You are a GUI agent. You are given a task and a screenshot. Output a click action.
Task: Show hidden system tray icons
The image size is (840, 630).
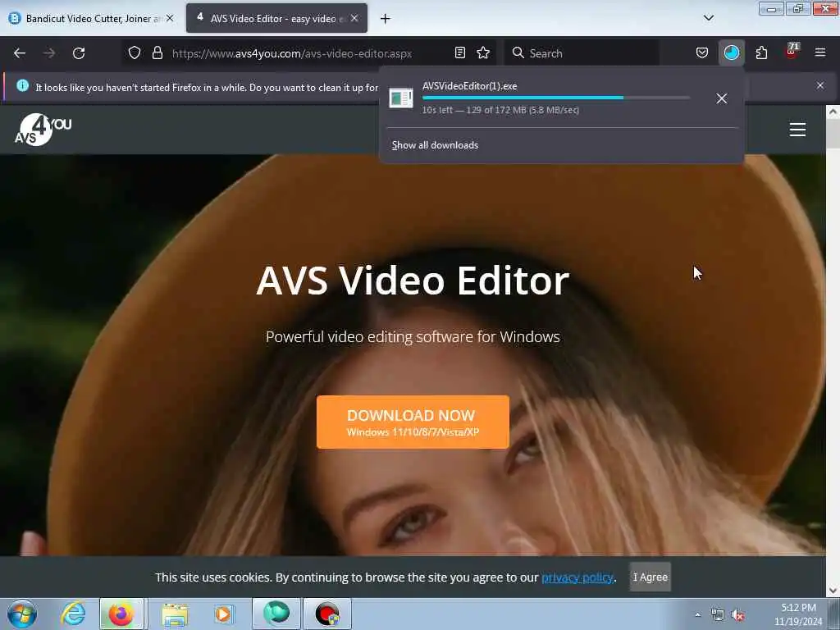pyautogui.click(x=697, y=615)
